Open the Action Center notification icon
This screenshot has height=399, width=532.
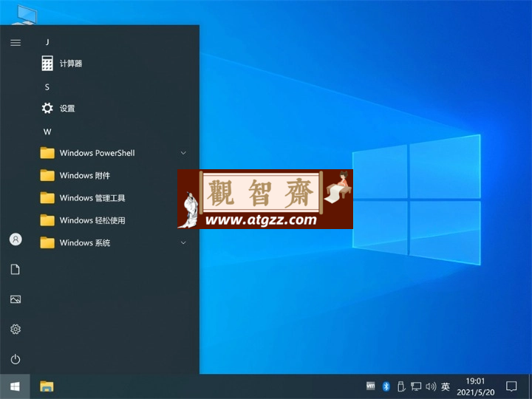pyautogui.click(x=511, y=386)
